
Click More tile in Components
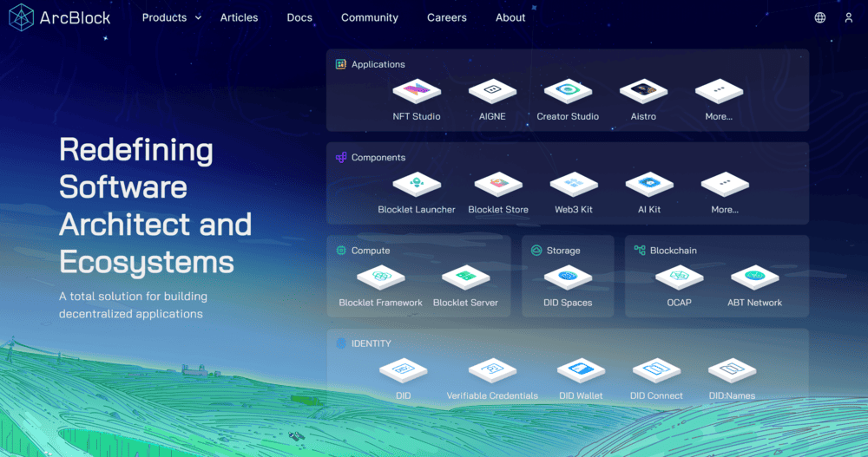(x=725, y=184)
